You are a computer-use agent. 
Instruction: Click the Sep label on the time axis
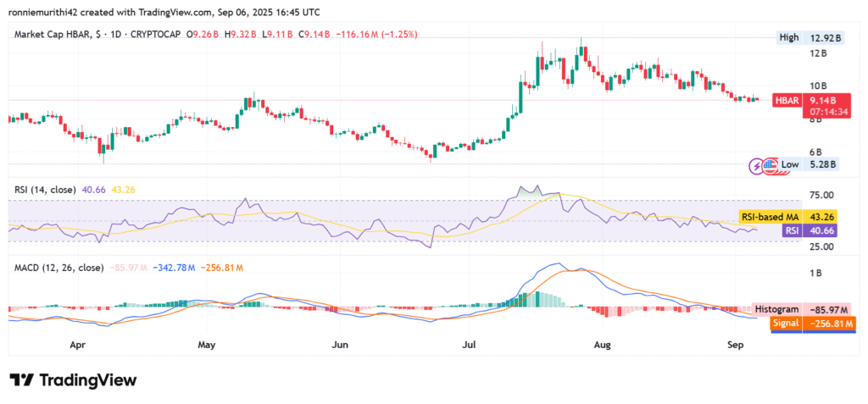(735, 345)
